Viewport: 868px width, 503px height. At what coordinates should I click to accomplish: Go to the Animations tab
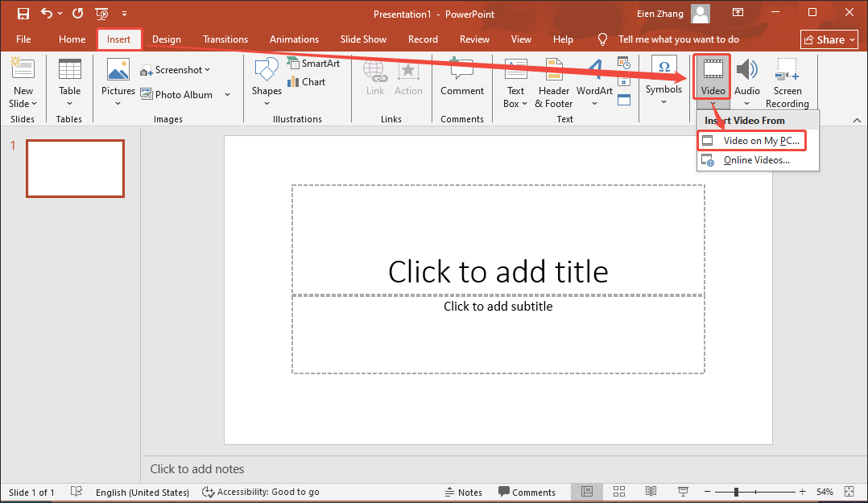point(294,39)
